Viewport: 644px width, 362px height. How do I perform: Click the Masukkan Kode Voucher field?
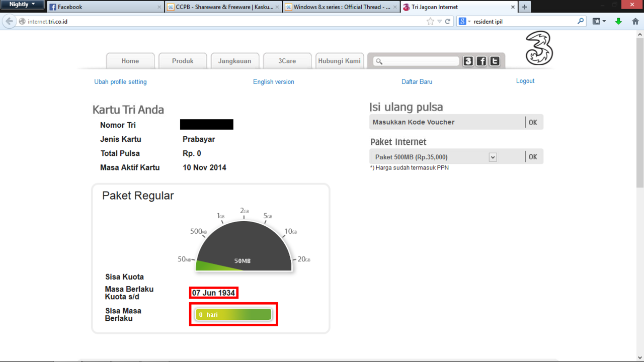(447, 122)
